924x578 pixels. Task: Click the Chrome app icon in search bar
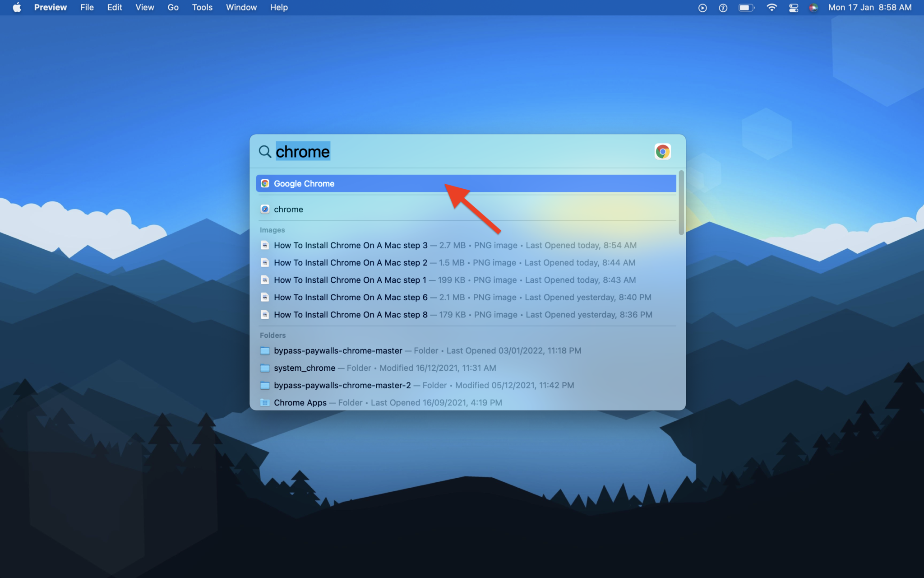pyautogui.click(x=663, y=152)
